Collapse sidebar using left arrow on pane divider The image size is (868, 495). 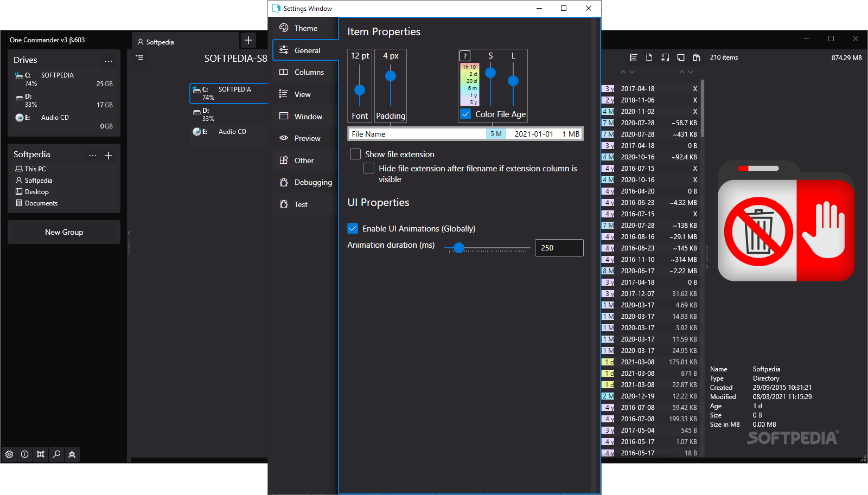129,233
